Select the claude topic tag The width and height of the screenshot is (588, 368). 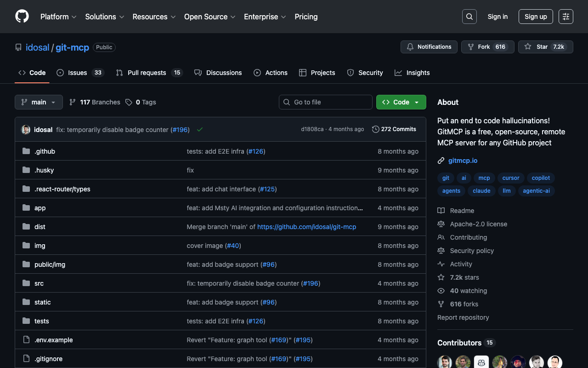481,191
